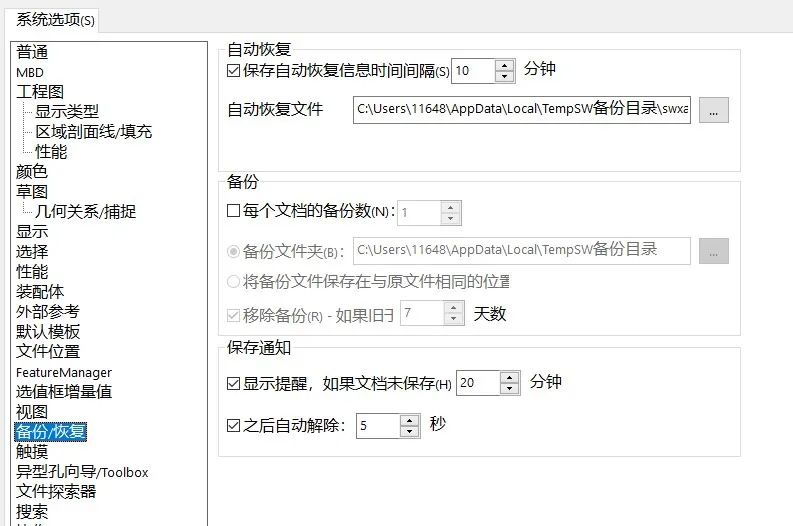This screenshot has width=793, height=526.
Task: Select 将备份文件保存在与原文件相同的位置 option
Action: click(234, 281)
